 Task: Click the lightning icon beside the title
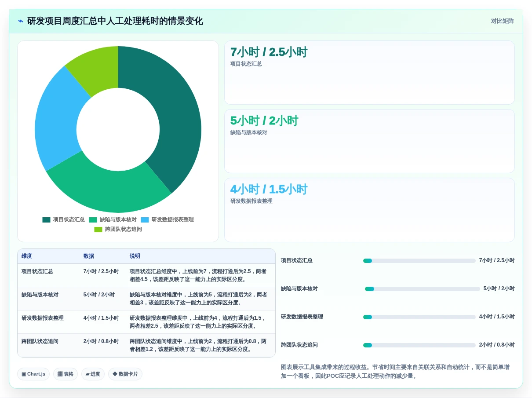(x=21, y=21)
